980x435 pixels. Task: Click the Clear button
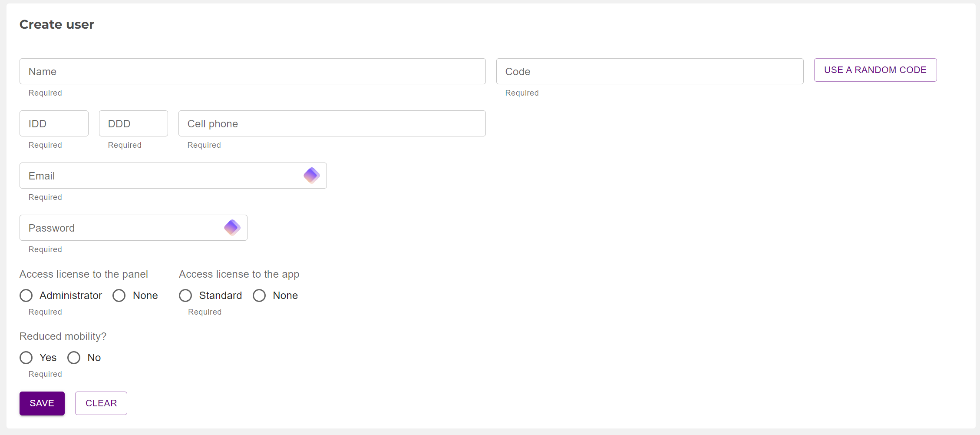101,403
